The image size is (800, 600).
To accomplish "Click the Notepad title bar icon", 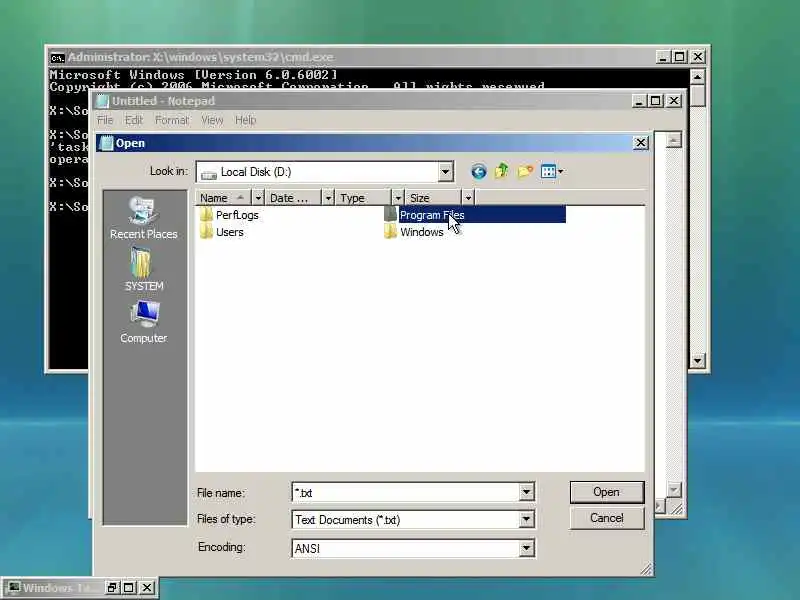I will [x=103, y=101].
